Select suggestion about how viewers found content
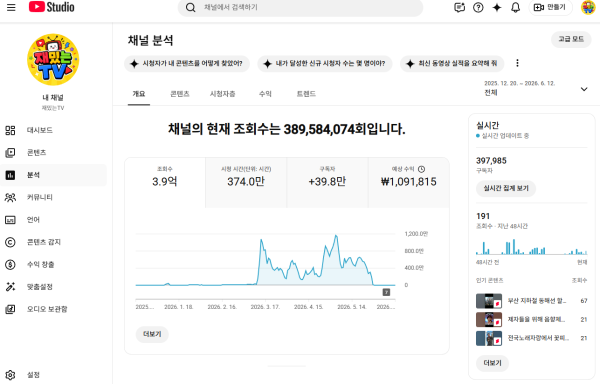This screenshot has height=384, width=600. coord(187,63)
